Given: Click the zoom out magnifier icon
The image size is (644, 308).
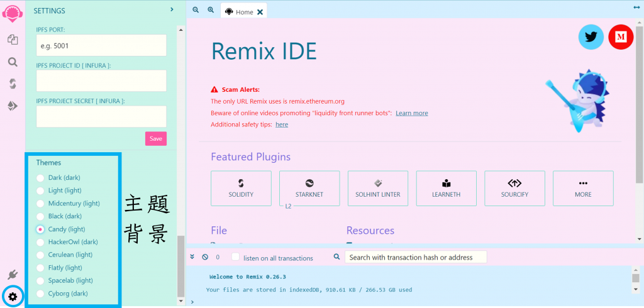Looking at the screenshot, I should tap(196, 10).
